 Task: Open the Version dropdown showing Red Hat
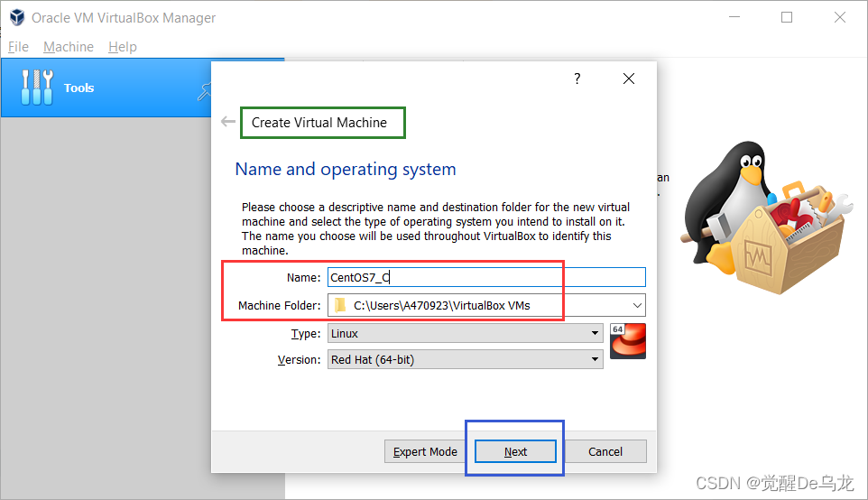(465, 359)
